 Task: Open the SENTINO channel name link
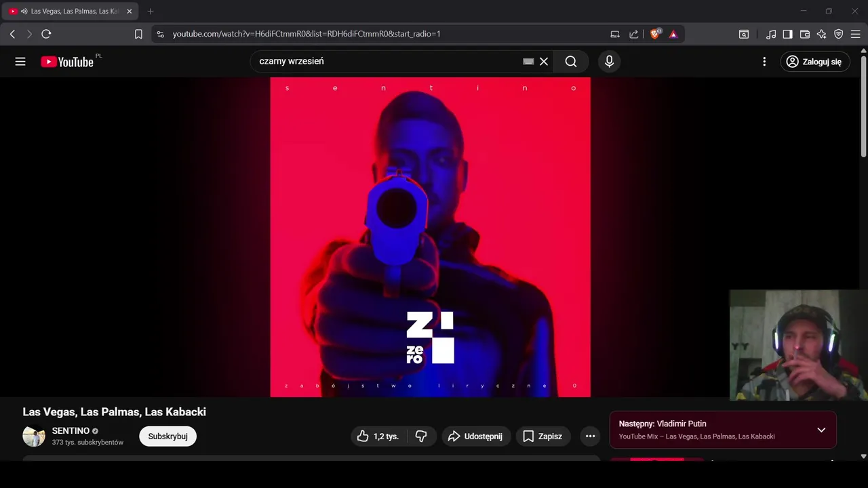point(71,431)
